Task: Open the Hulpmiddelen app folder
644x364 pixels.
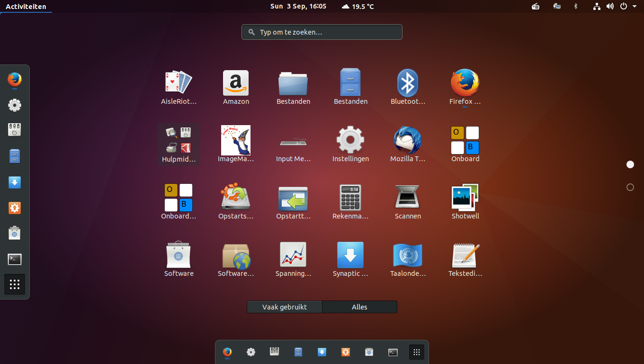Action: coord(179,145)
